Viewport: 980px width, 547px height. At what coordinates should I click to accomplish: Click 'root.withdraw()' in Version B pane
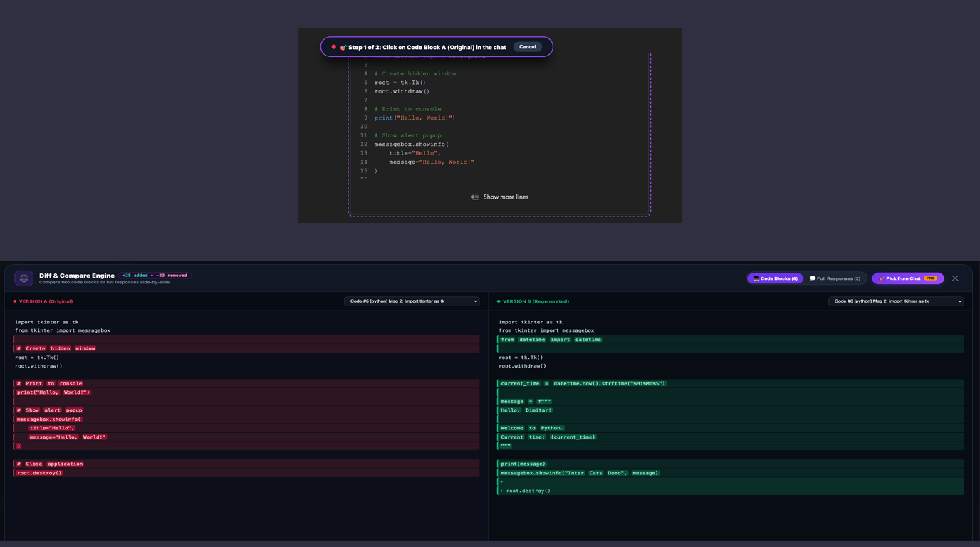[523, 366]
